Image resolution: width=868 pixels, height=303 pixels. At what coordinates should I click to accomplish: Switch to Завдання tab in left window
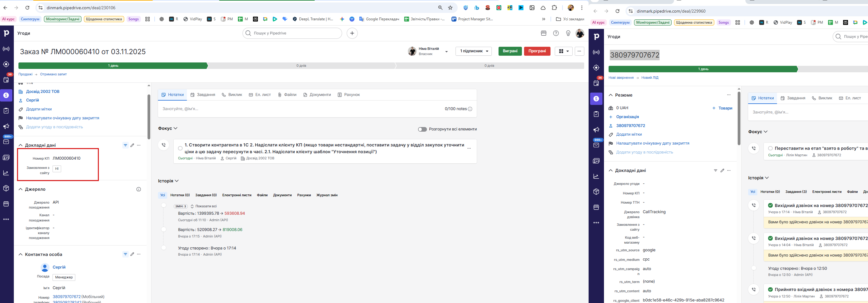203,95
